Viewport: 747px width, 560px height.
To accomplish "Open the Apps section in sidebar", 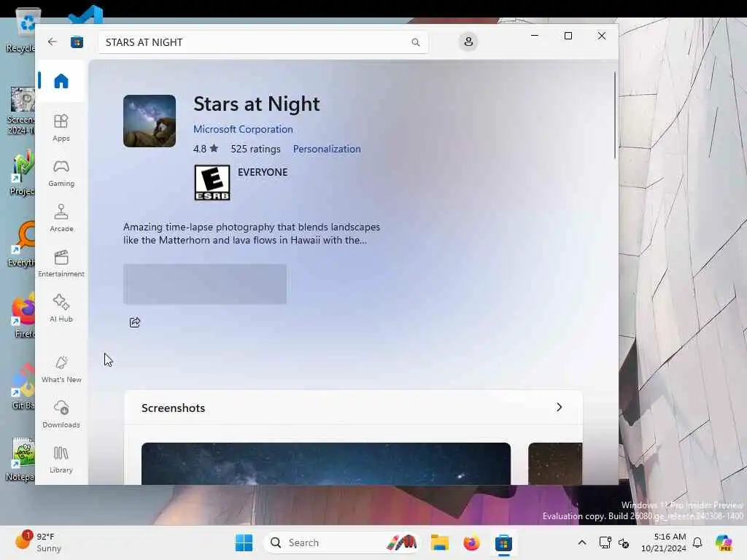I will coord(61,128).
